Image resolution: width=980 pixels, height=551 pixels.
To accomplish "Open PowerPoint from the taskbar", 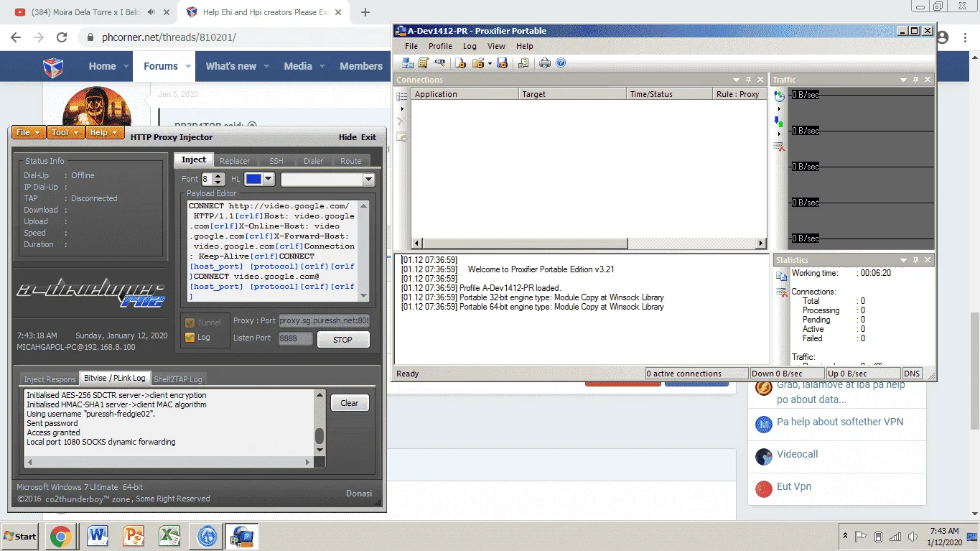I will point(134,536).
